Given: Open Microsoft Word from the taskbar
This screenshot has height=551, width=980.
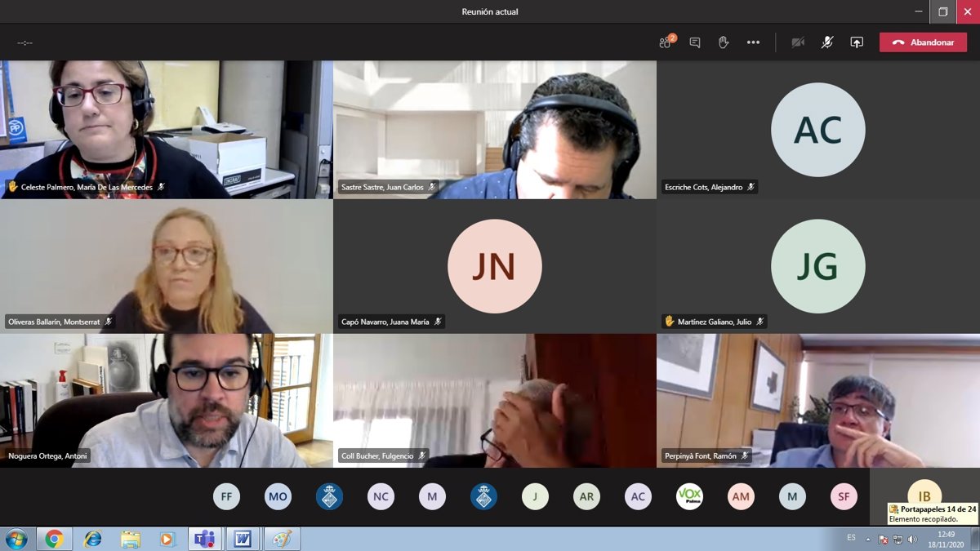Looking at the screenshot, I should point(243,539).
